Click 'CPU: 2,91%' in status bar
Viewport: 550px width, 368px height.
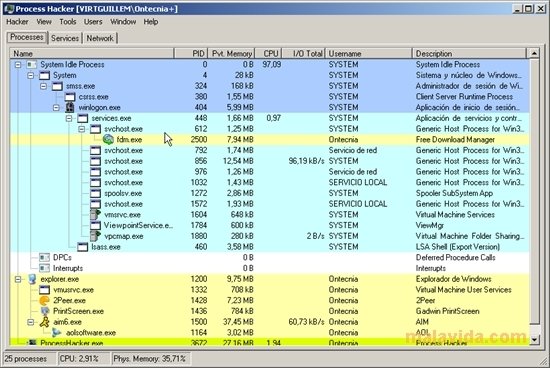click(79, 359)
